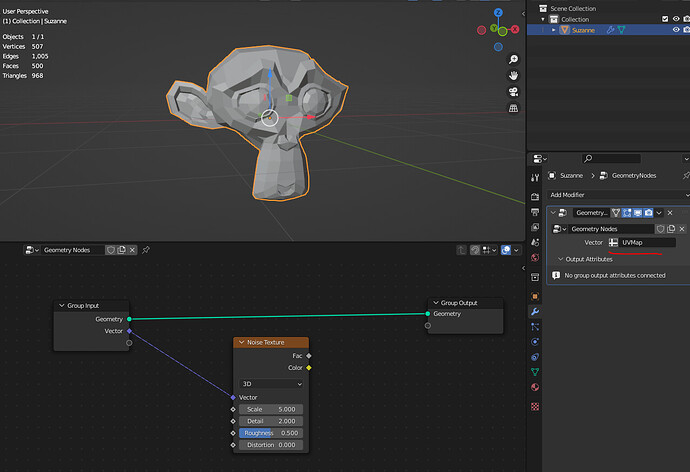Toggle camera view with the camera icon
690x472 pixels.
[x=513, y=92]
